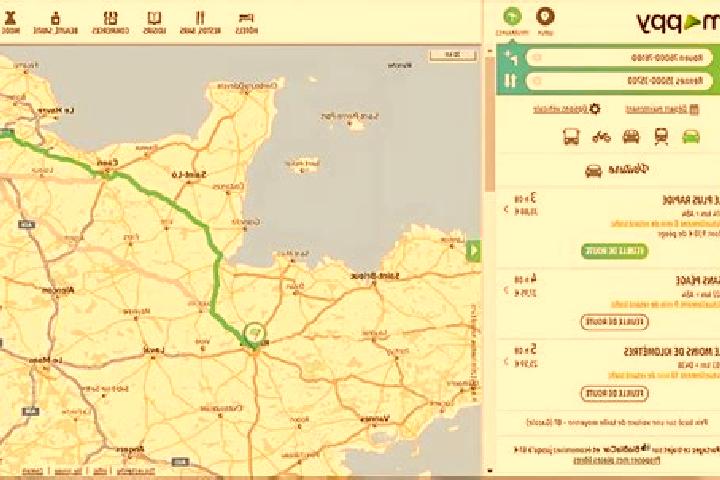Viewport: 720px width, 480px height.
Task: Click the Rennes destination marker on map
Action: coord(254,333)
